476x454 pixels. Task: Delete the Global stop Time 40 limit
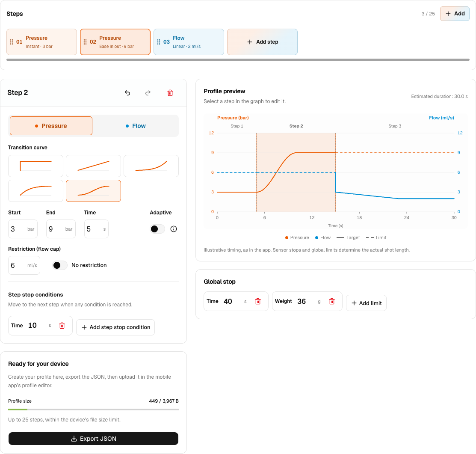click(258, 301)
